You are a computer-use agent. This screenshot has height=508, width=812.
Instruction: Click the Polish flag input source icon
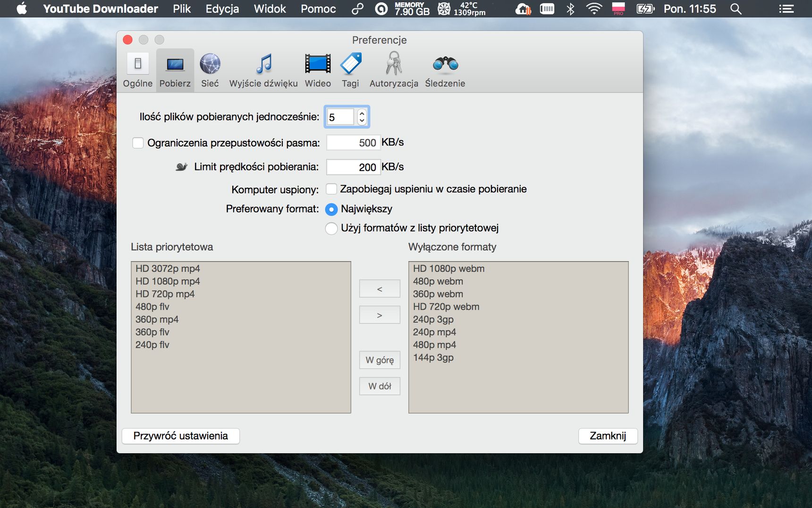(618, 9)
